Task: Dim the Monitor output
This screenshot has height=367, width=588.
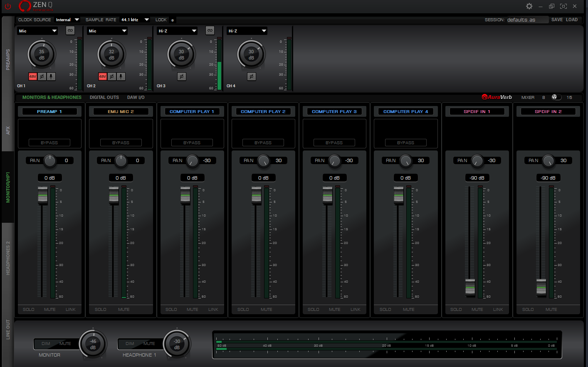Action: coord(46,344)
